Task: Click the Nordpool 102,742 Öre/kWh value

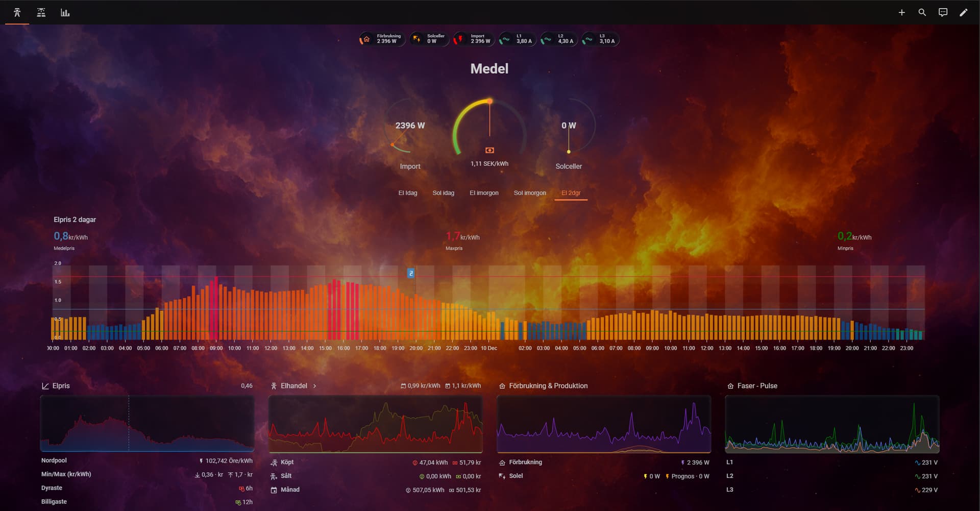Action: 226,461
